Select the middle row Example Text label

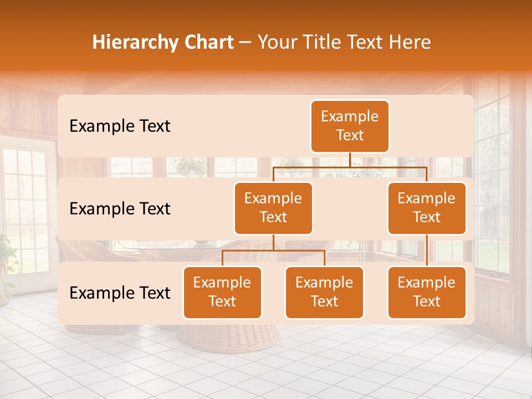[x=119, y=209]
